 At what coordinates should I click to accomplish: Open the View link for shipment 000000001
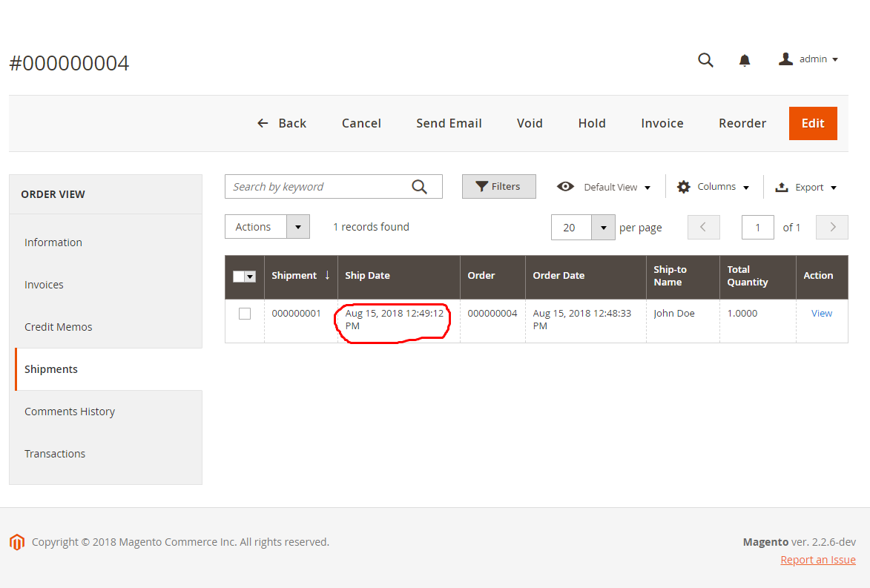click(821, 313)
